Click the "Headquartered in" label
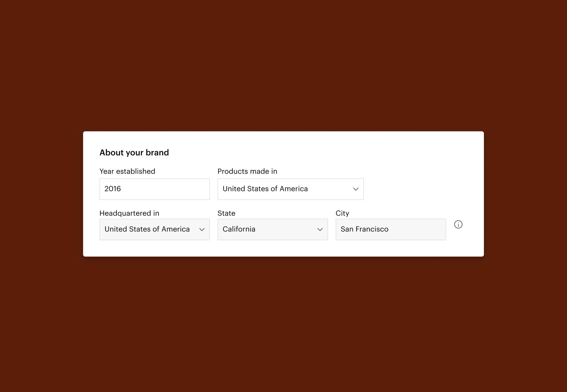The width and height of the screenshot is (567, 392). tap(129, 213)
